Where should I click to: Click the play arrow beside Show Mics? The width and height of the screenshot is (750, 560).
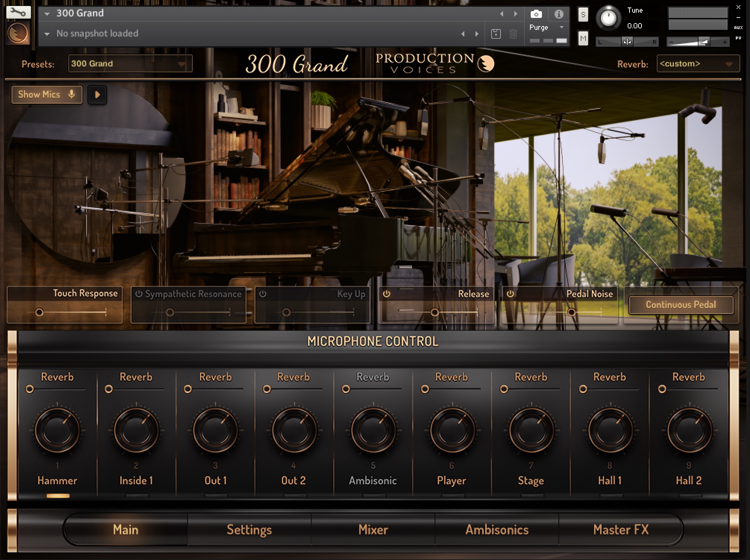pos(97,95)
